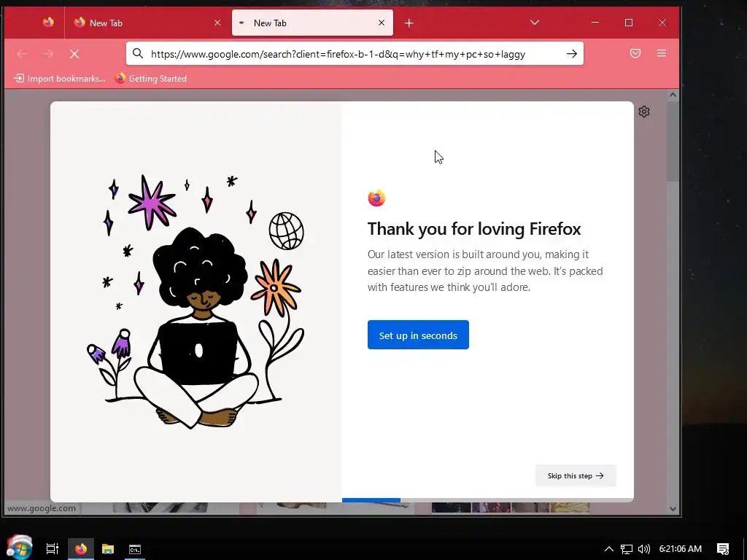Expand the list all tabs dropdown
This screenshot has width=747, height=560.
tap(535, 23)
